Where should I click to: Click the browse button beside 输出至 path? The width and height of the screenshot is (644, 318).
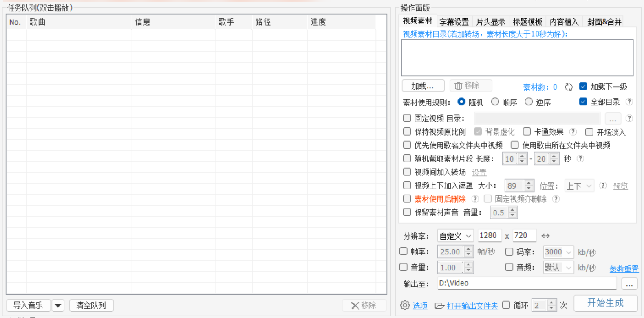pyautogui.click(x=629, y=284)
